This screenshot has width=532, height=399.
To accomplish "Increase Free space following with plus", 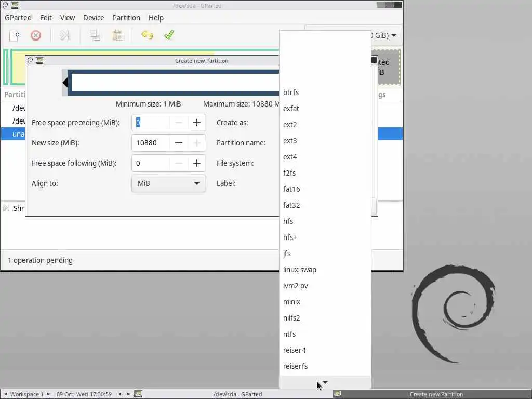I will (197, 163).
